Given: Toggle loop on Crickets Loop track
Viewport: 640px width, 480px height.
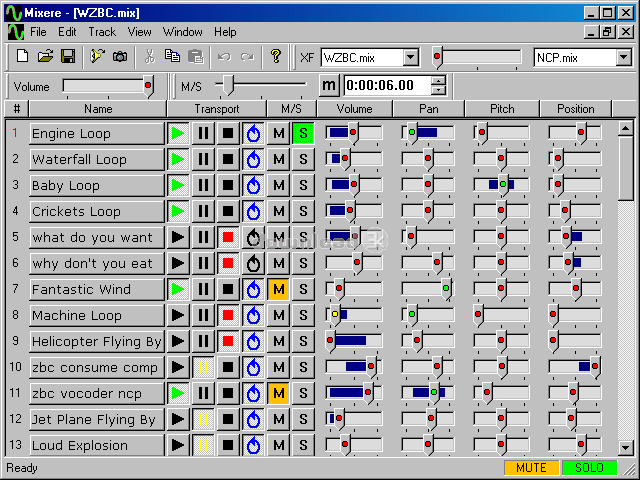Looking at the screenshot, I should coord(253,211).
